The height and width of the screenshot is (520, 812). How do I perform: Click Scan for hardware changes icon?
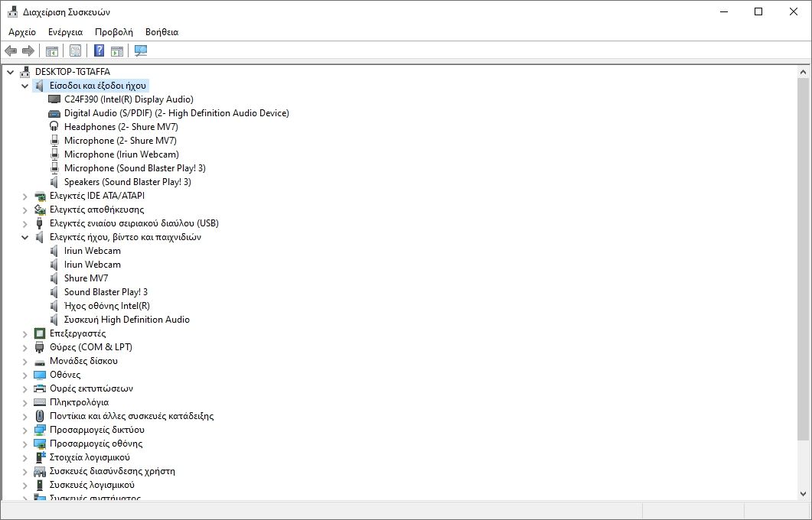click(x=142, y=50)
